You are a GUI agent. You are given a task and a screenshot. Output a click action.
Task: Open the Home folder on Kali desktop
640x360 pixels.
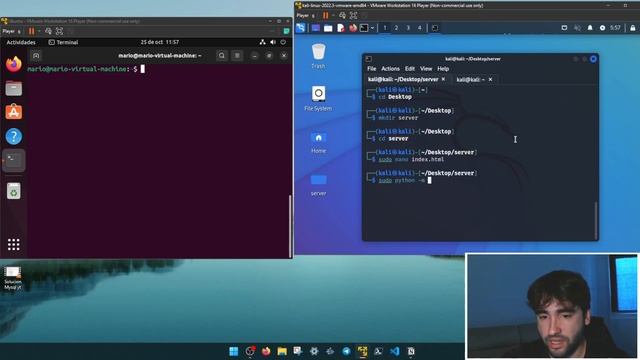pyautogui.click(x=318, y=142)
